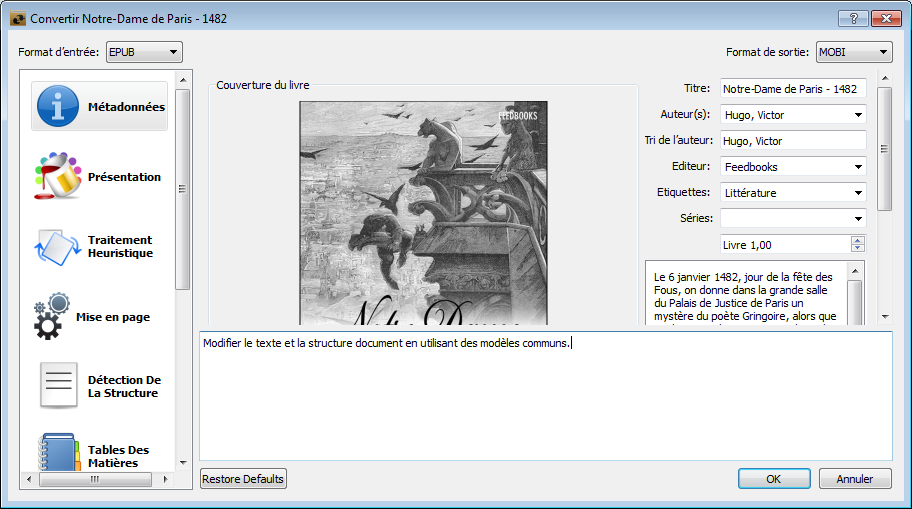Open the Format d'entrée EPUB dropdown
The width and height of the screenshot is (912, 509).
144,52
